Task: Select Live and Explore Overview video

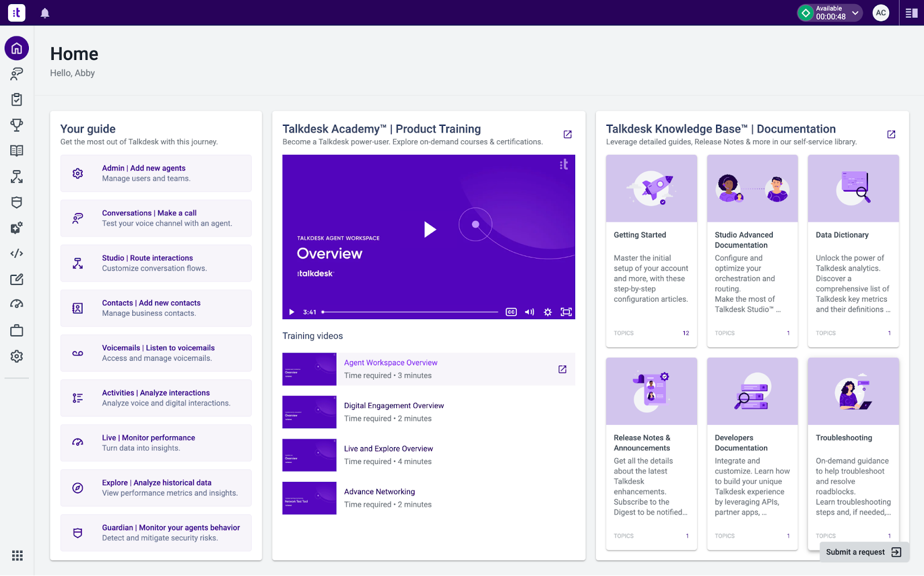Action: click(429, 455)
